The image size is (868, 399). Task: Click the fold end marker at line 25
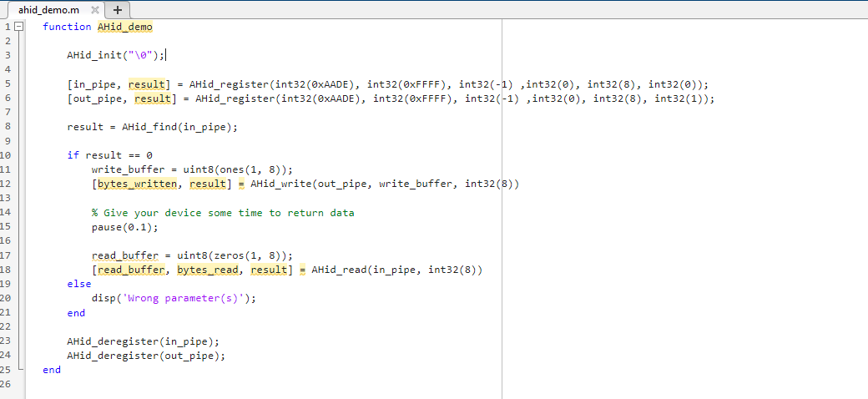click(x=20, y=369)
